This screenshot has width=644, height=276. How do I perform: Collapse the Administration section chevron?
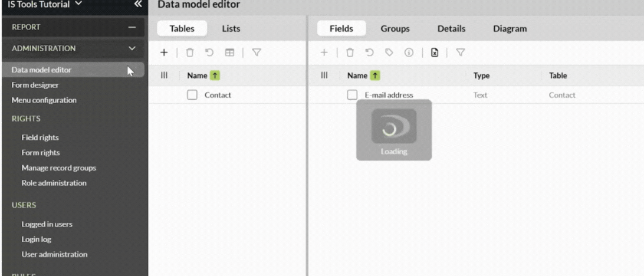[132, 48]
